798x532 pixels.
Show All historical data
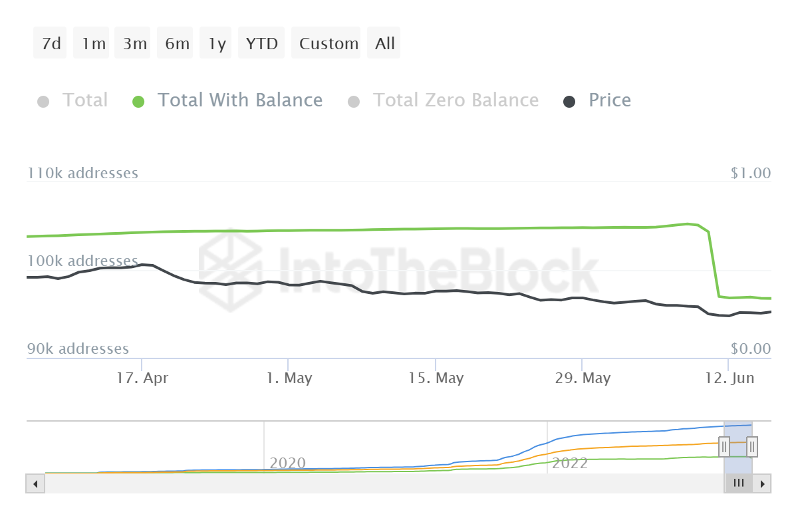click(x=384, y=43)
